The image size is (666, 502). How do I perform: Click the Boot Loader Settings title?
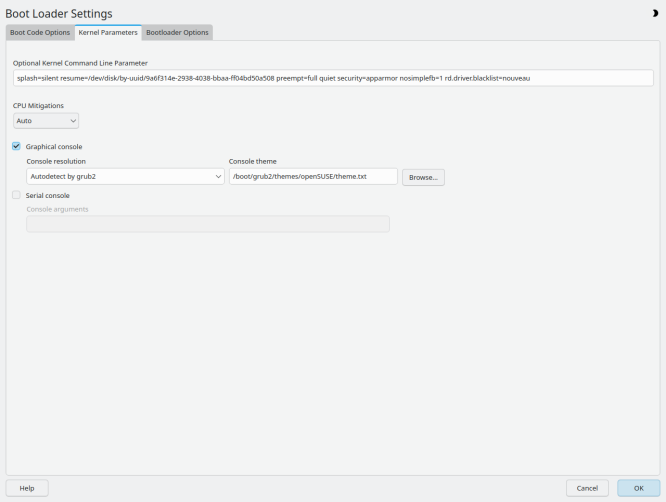[59, 13]
